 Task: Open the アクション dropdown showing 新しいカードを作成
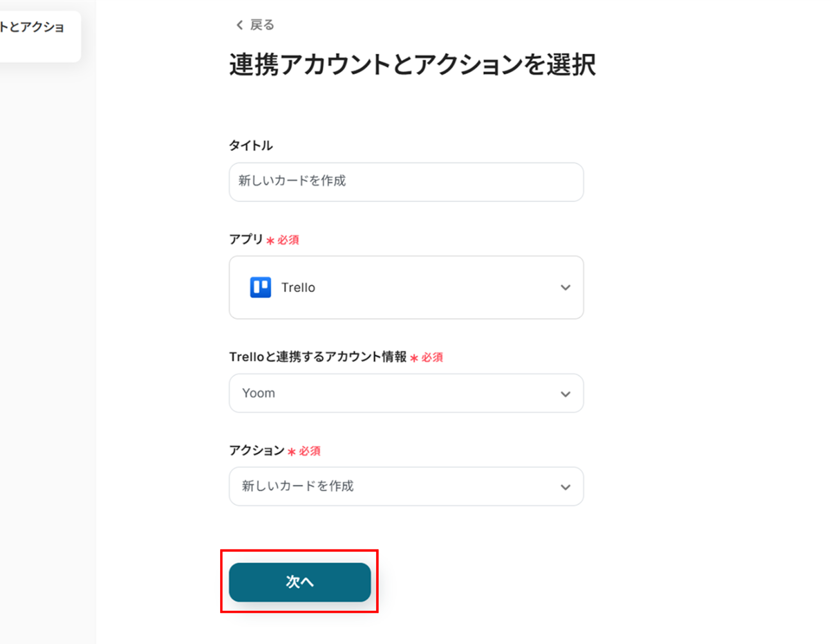406,486
